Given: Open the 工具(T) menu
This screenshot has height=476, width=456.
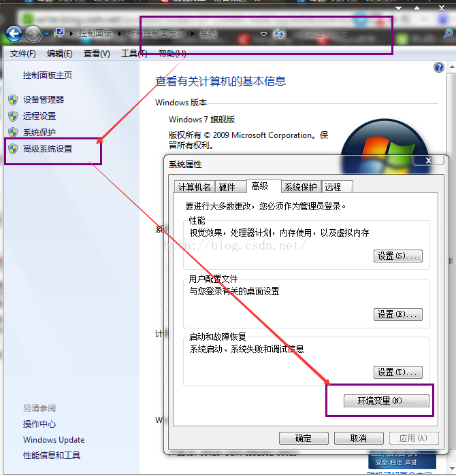Looking at the screenshot, I should (x=134, y=54).
